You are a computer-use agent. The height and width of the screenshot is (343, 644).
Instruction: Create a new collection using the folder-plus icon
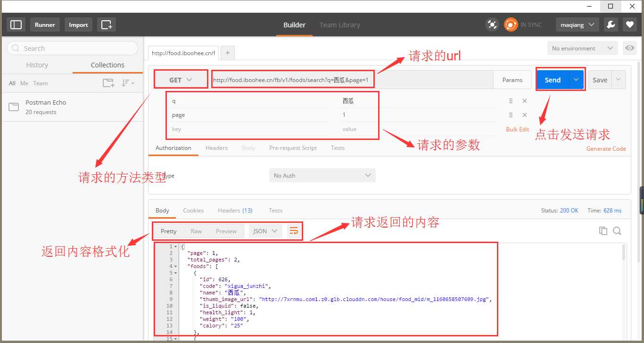click(108, 83)
